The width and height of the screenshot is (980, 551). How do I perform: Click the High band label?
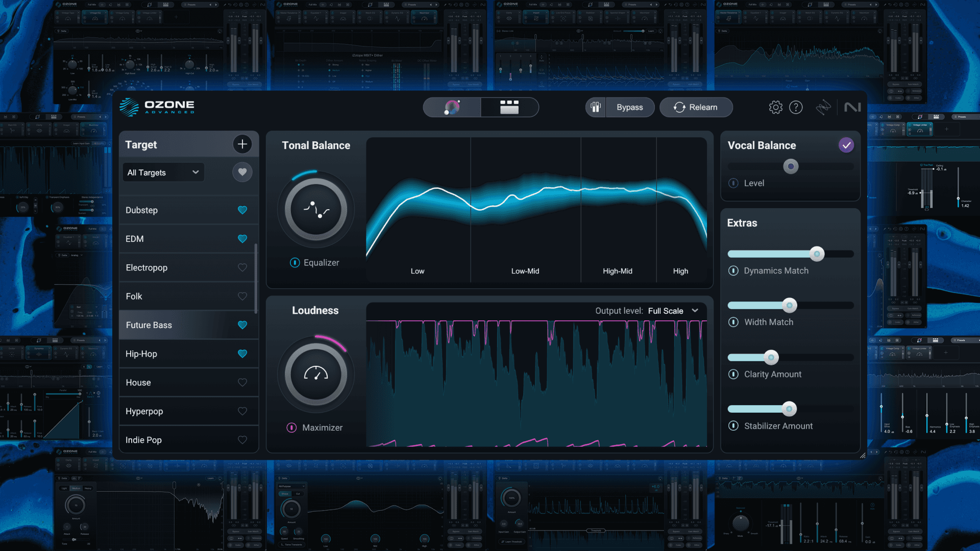click(680, 271)
